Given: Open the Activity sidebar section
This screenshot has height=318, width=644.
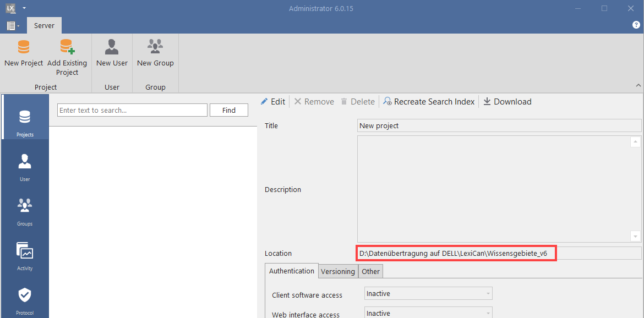Looking at the screenshot, I should coord(25,255).
